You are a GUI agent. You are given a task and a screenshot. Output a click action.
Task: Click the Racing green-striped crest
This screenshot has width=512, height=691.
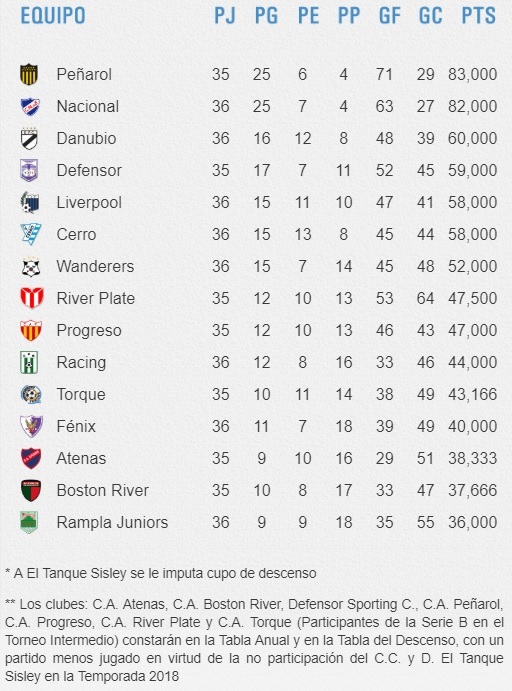29,362
